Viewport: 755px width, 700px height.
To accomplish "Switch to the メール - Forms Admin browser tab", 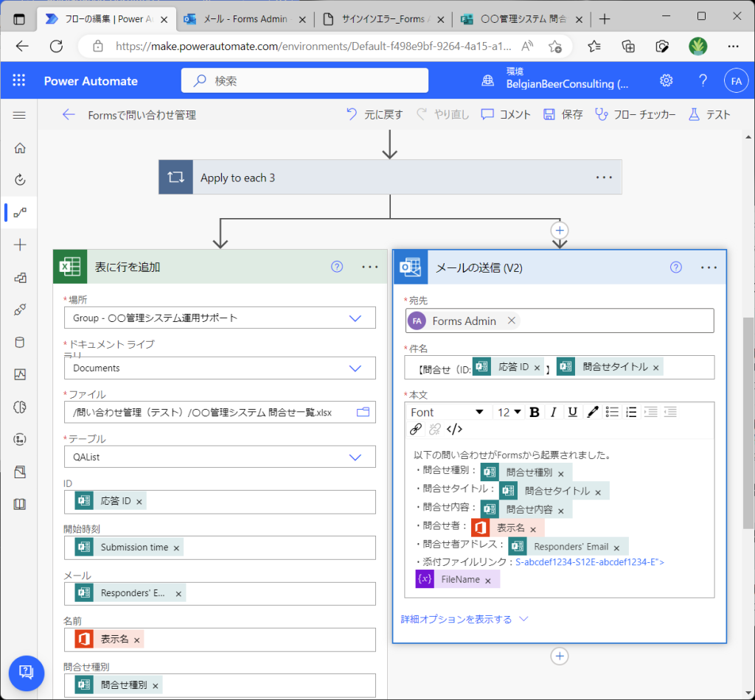I will pyautogui.click(x=245, y=18).
